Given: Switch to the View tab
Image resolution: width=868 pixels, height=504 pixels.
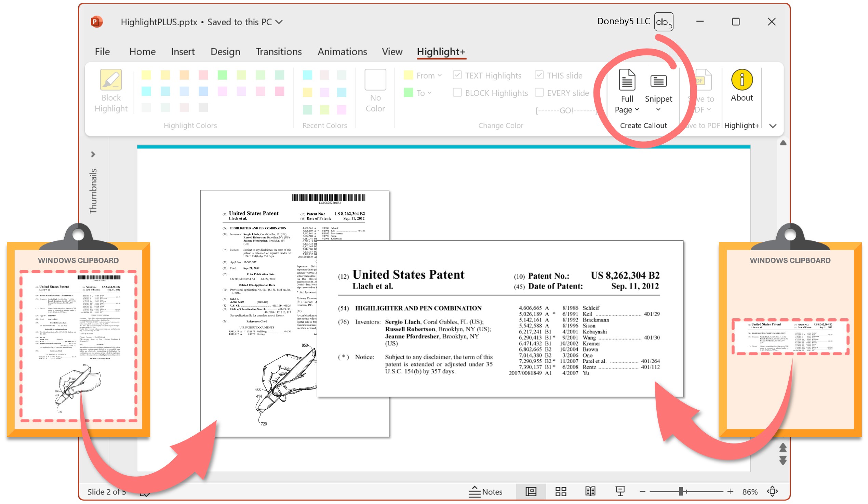Looking at the screenshot, I should pos(392,52).
